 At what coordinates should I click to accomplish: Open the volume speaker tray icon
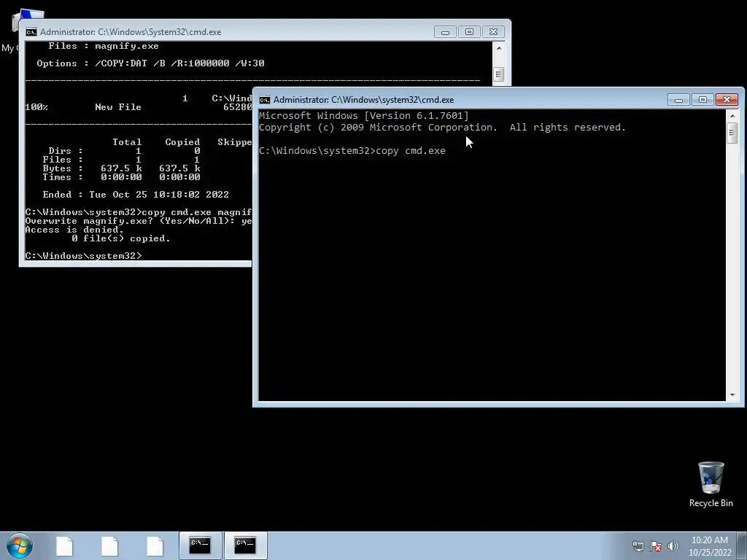(673, 546)
